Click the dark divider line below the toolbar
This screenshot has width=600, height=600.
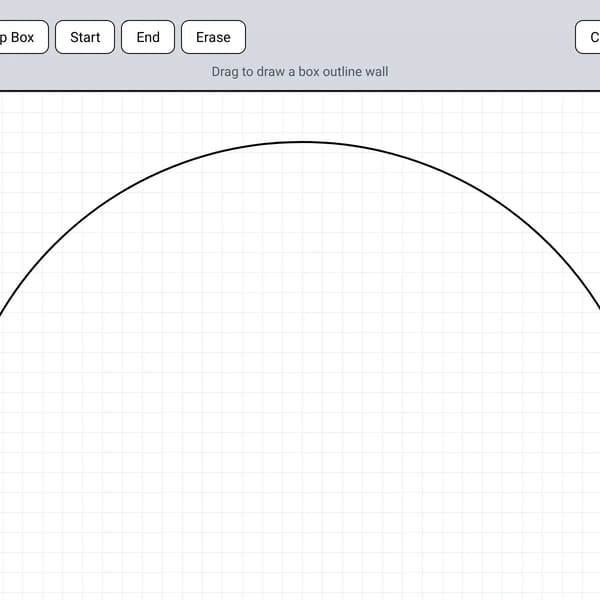300,91
